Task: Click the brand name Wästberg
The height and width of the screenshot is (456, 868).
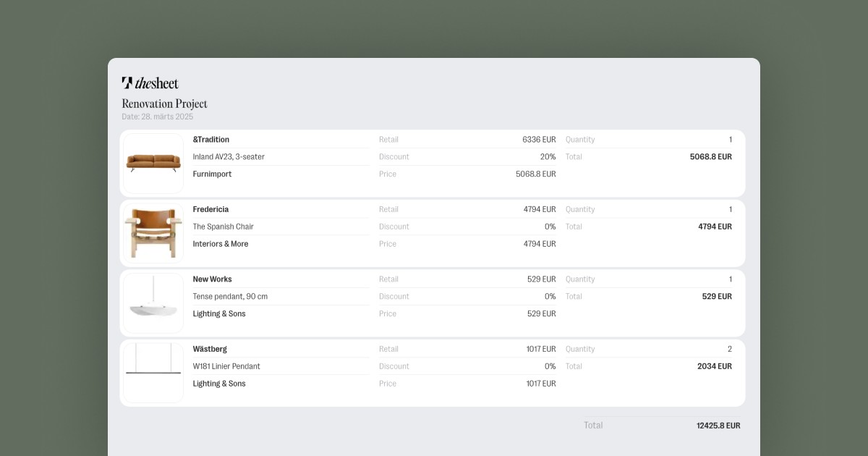Action: point(210,349)
